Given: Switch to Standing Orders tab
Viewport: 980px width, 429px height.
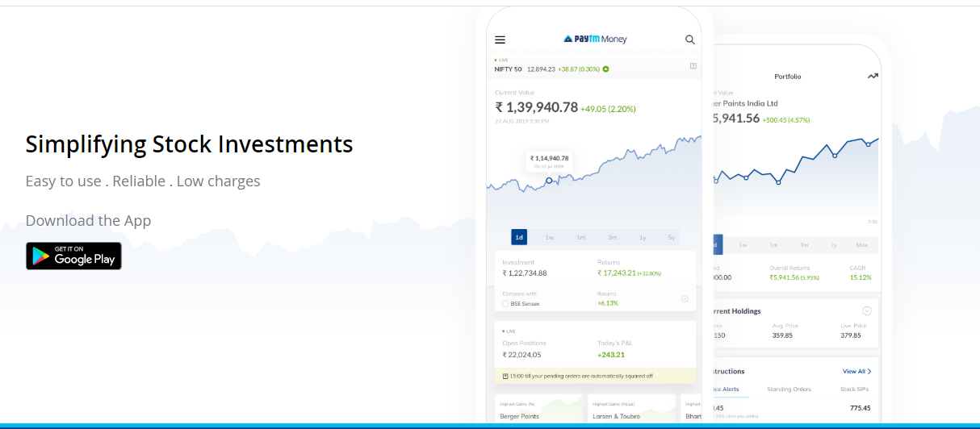Looking at the screenshot, I should [789, 389].
